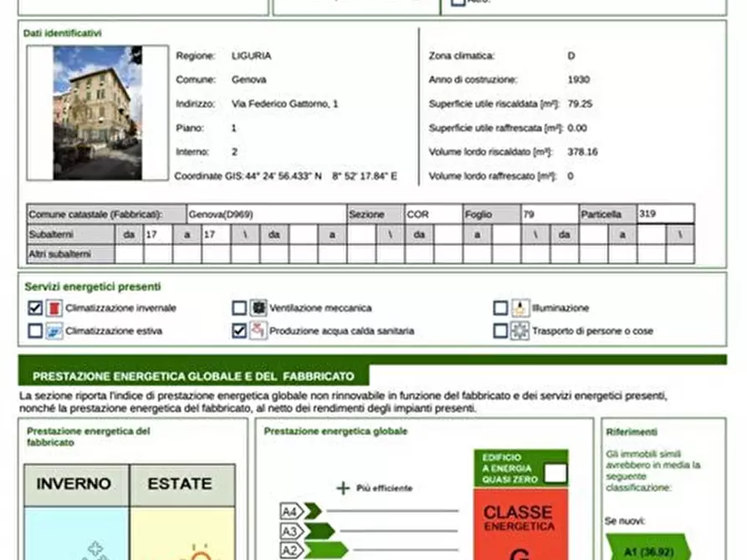Click the blue summer cooling icon
This screenshot has width=747, height=560.
[54, 331]
